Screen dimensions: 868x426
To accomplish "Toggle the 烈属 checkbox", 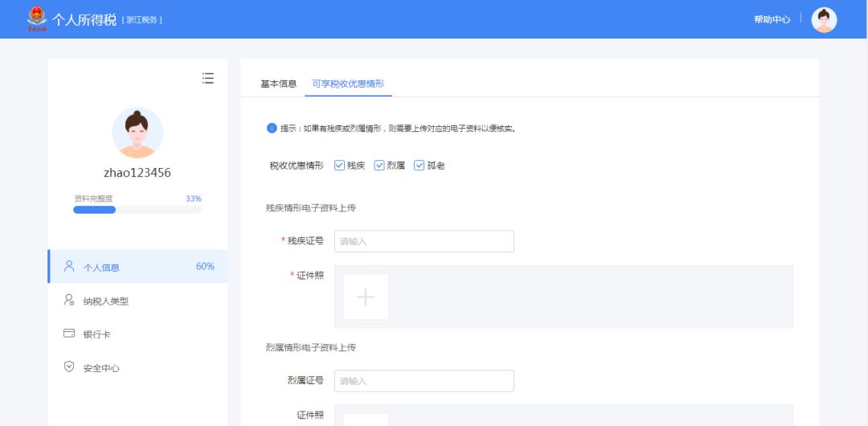I will 379,166.
